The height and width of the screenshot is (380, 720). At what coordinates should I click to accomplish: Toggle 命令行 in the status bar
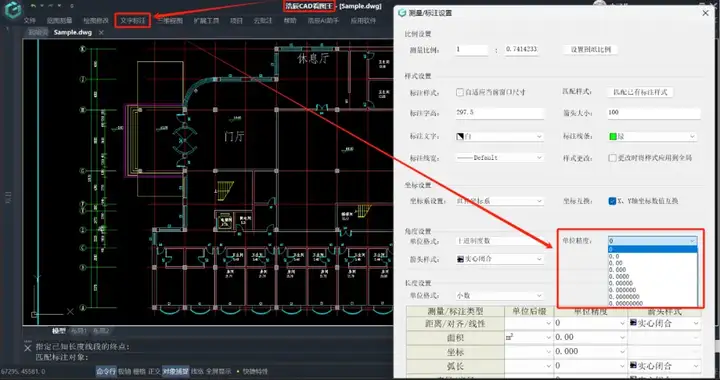click(x=106, y=371)
